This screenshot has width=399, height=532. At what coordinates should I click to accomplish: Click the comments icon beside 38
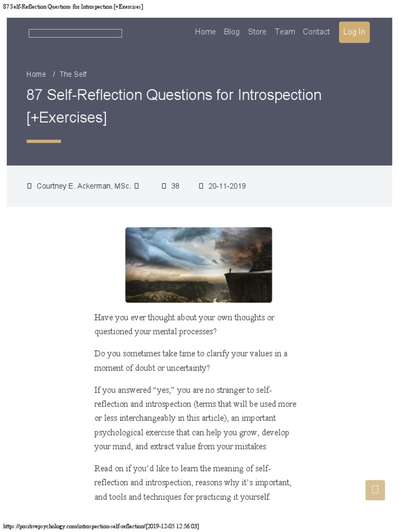point(164,186)
